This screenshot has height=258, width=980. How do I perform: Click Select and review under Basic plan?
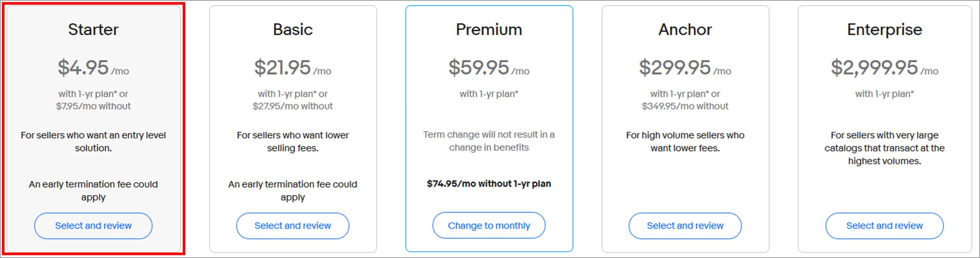292,226
